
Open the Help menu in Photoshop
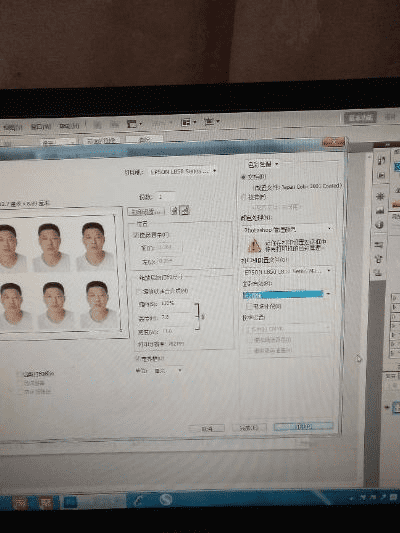(x=69, y=126)
